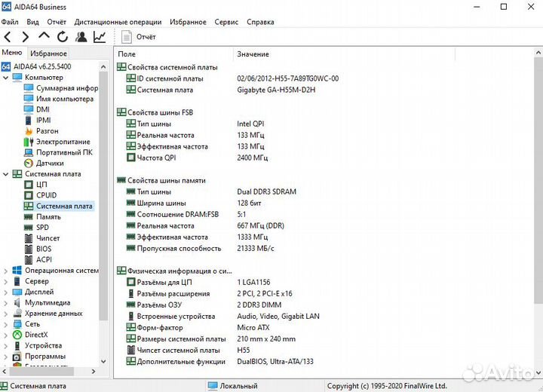
Task: Click the Отчёт toolbar button label
Action: [x=146, y=37]
